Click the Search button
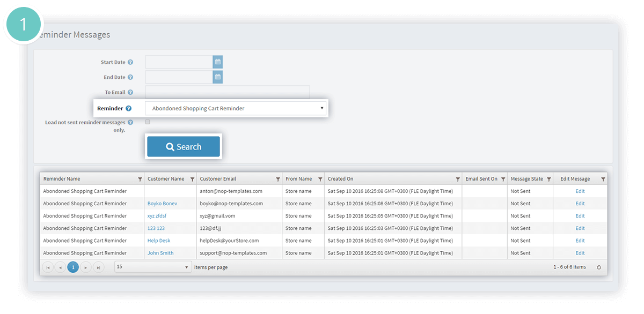Screen dimensions: 644x314 pyautogui.click(x=184, y=147)
